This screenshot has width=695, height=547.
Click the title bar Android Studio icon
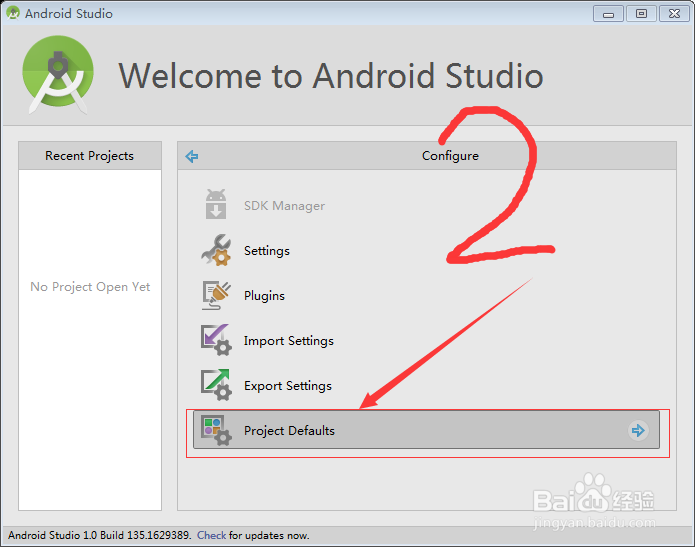[13, 13]
